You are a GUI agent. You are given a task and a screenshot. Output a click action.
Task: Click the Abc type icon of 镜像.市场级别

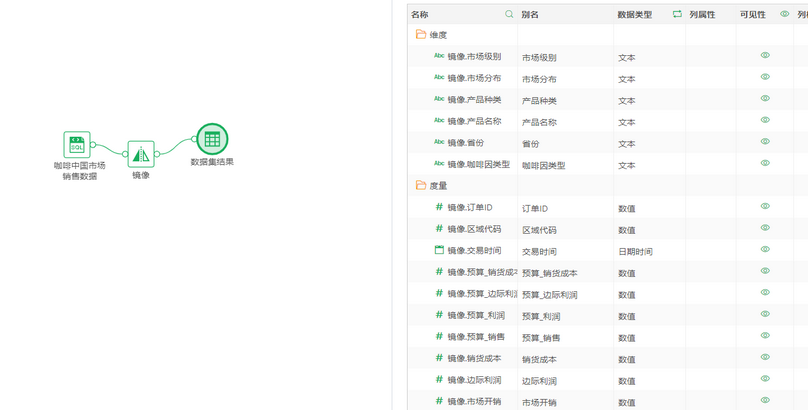point(439,56)
